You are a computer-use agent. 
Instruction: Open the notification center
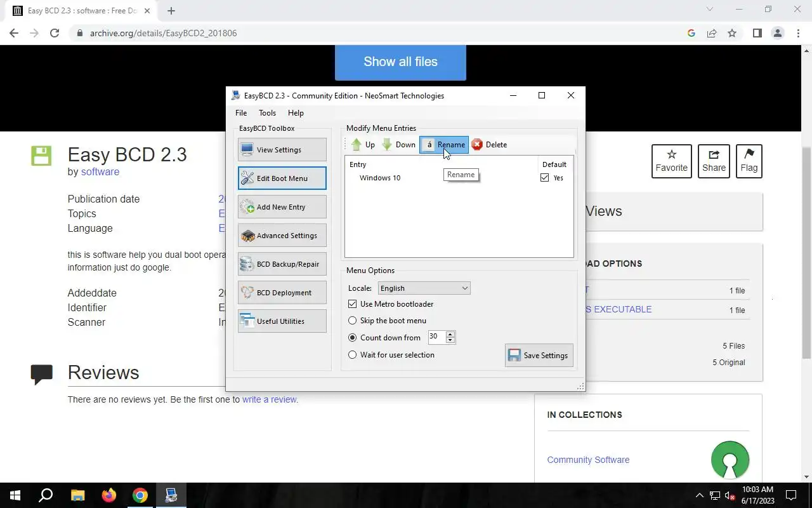[791, 495]
